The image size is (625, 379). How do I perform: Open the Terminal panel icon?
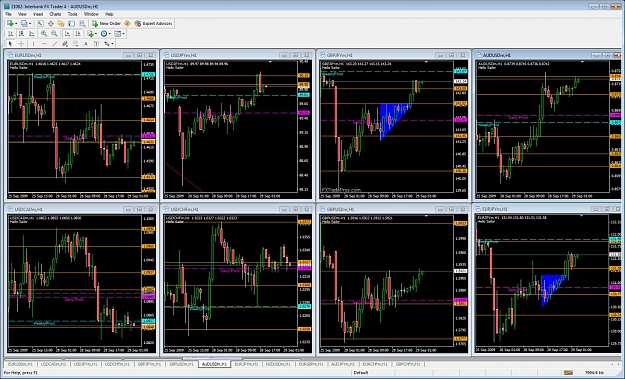[x=71, y=24]
